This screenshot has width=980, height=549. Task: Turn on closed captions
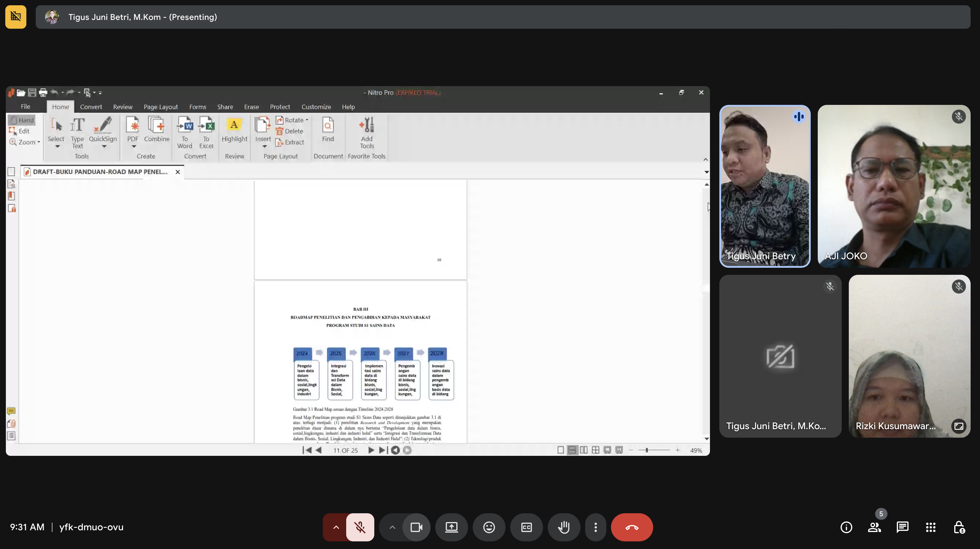tap(527, 527)
